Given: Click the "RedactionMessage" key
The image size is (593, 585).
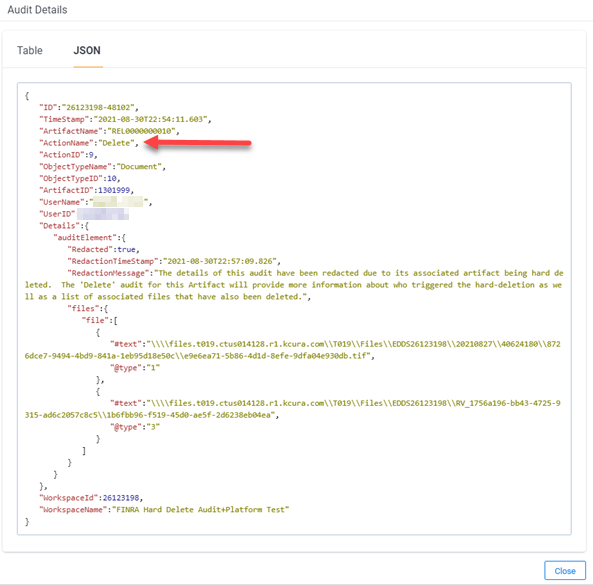Looking at the screenshot, I should click(108, 273).
